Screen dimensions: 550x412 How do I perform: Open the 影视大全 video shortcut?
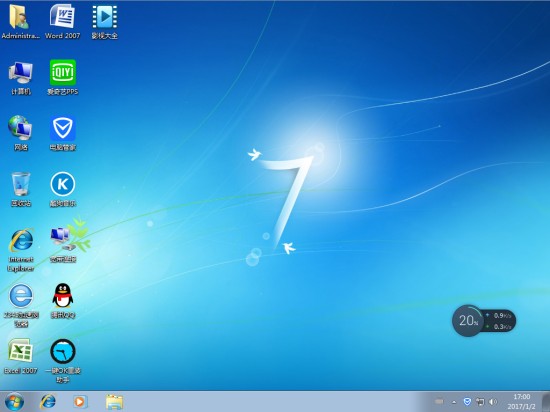pyautogui.click(x=105, y=22)
